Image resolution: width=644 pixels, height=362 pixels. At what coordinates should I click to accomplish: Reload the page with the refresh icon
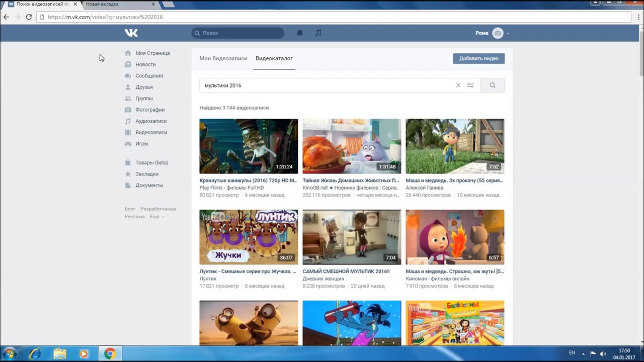coord(29,17)
